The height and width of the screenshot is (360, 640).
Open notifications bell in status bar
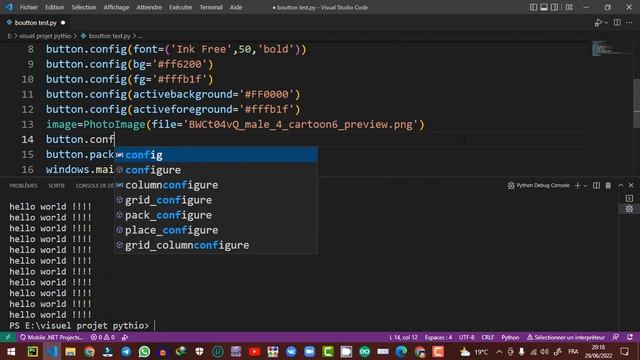pos(630,337)
